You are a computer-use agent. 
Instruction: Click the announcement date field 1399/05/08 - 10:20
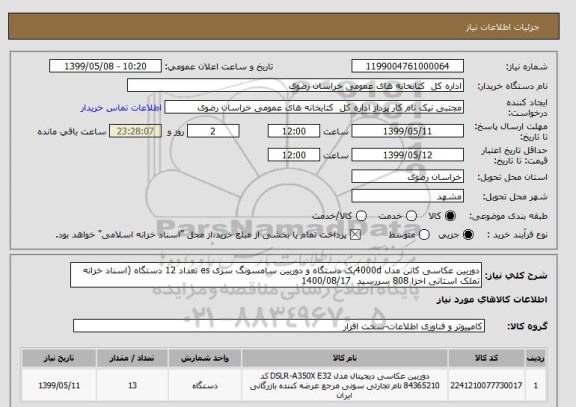[x=105, y=66]
